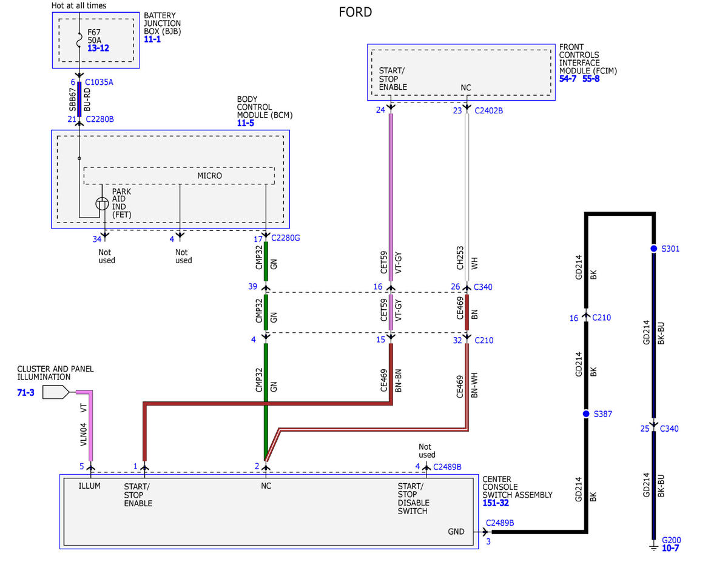Select C210 label beside pin 32

pos(484,340)
